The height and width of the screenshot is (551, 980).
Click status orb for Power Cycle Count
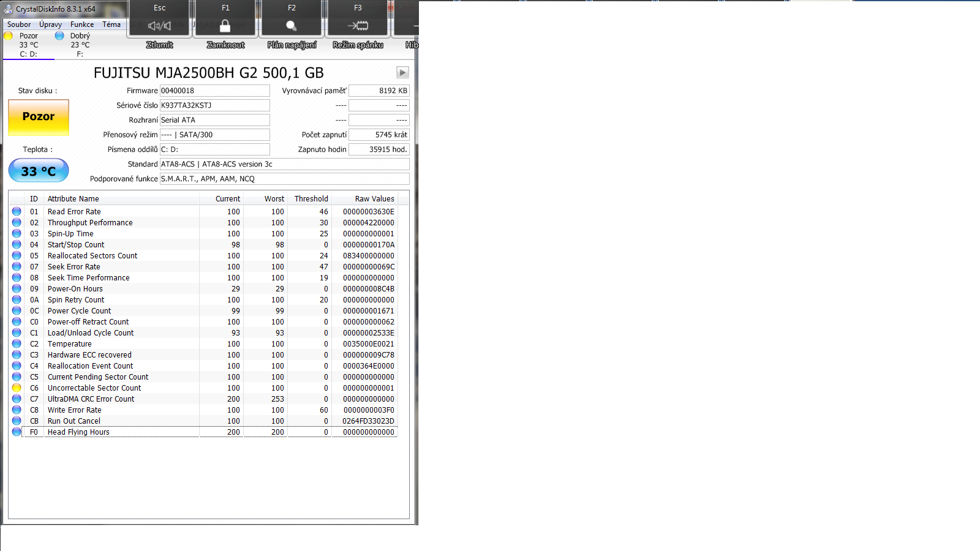[x=17, y=310]
